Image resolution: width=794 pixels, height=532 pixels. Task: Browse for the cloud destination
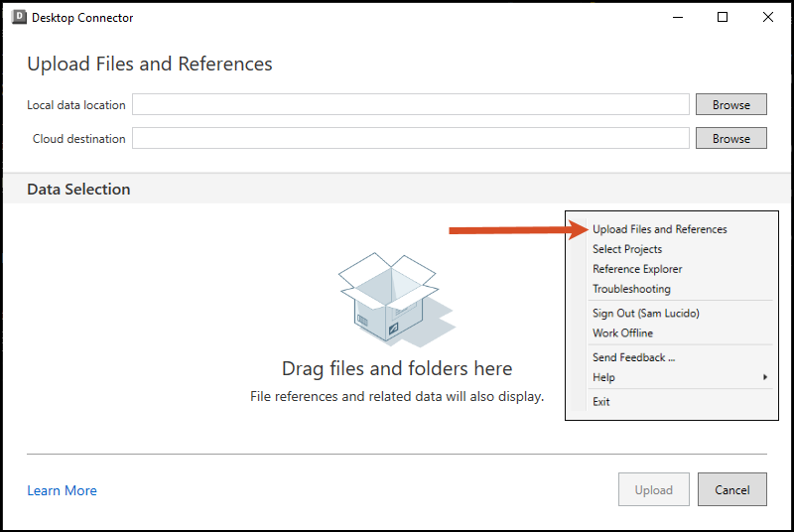731,138
